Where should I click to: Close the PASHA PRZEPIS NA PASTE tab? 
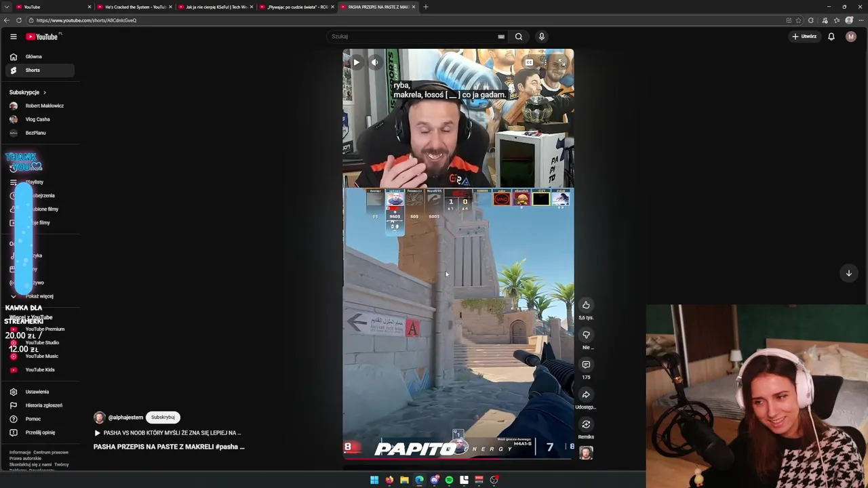pyautogui.click(x=414, y=7)
